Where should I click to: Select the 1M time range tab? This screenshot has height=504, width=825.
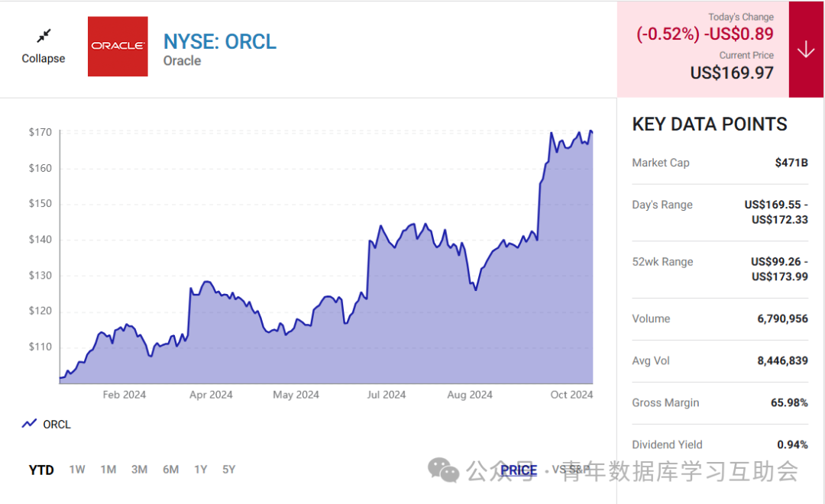tap(108, 470)
